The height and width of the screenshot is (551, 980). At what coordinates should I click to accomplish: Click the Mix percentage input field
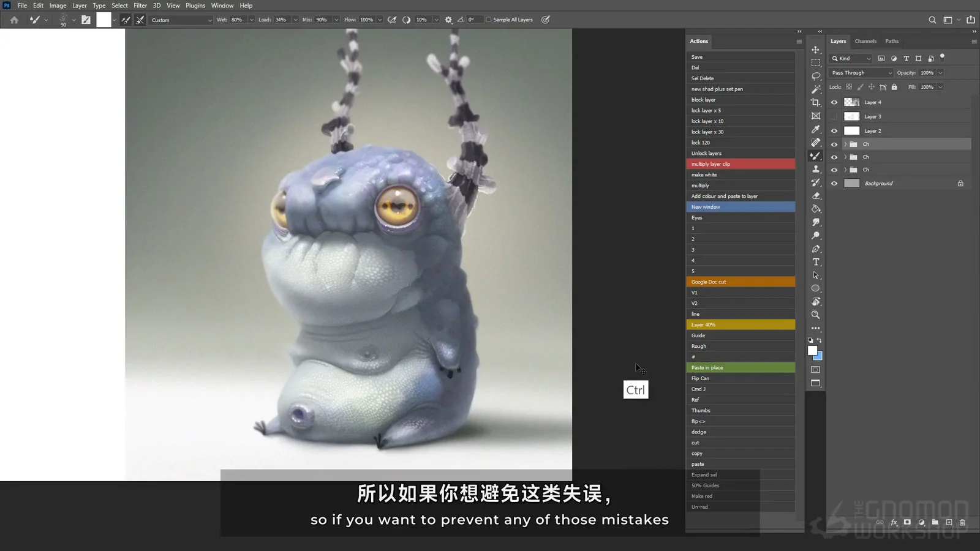point(323,20)
